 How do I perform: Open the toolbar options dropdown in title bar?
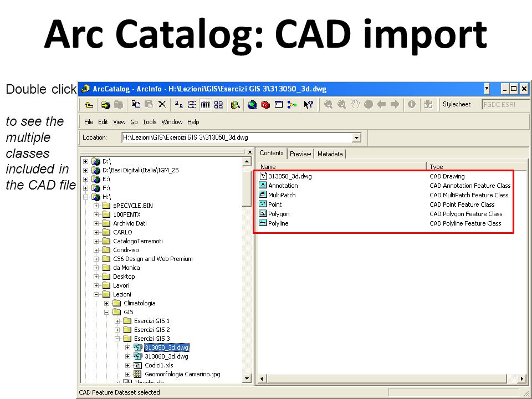click(x=487, y=89)
